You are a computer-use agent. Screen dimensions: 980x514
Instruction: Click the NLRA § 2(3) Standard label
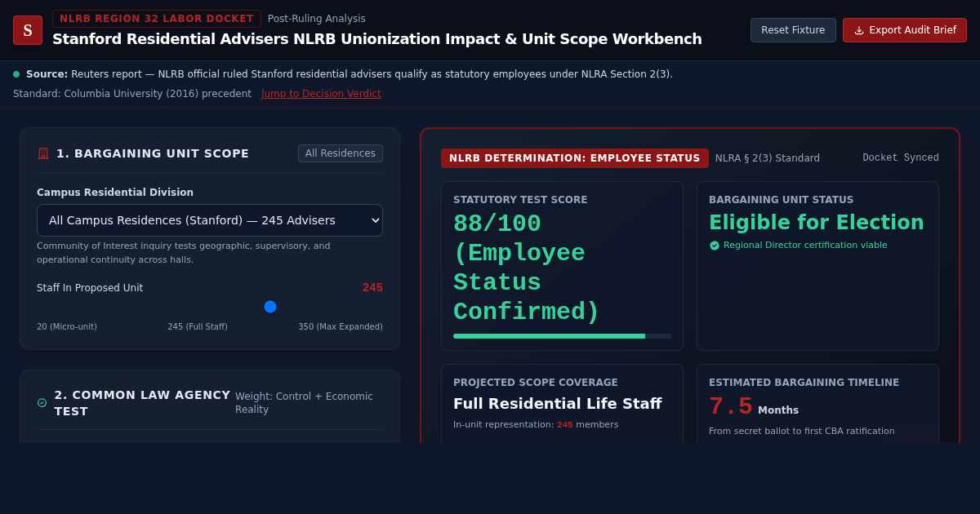768,158
